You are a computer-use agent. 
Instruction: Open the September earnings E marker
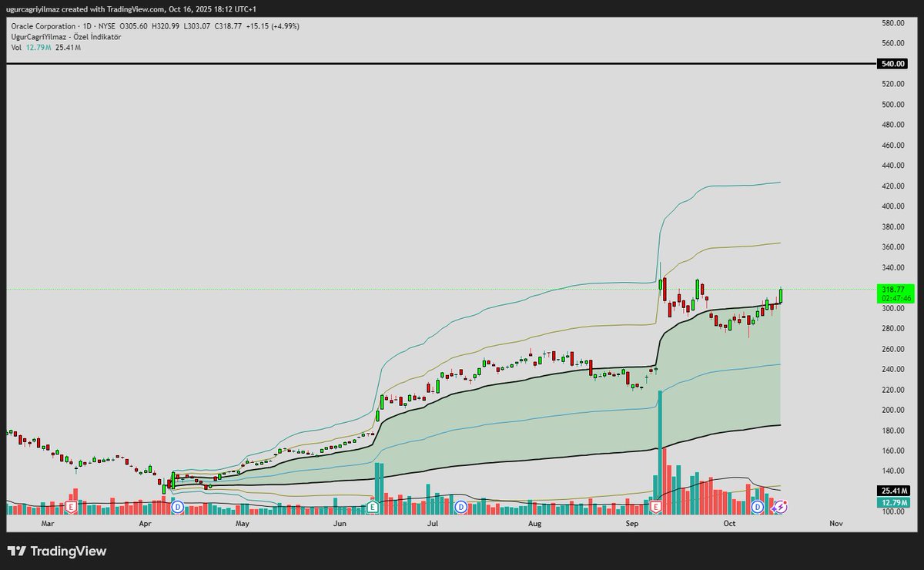(657, 507)
